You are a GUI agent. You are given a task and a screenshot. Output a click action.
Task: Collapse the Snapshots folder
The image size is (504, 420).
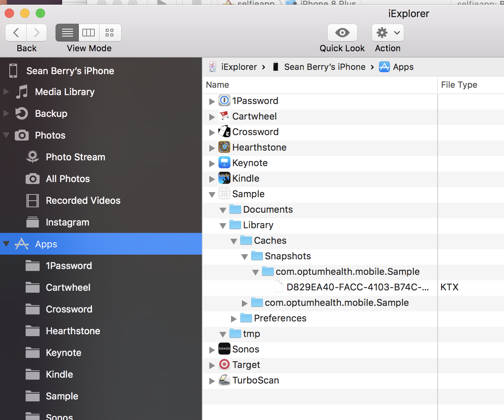click(x=245, y=257)
